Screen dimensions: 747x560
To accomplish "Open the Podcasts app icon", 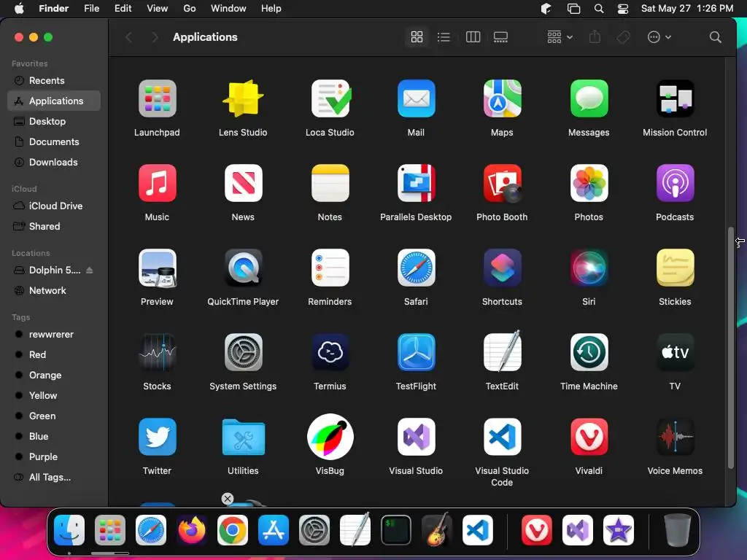I will coord(675,183).
